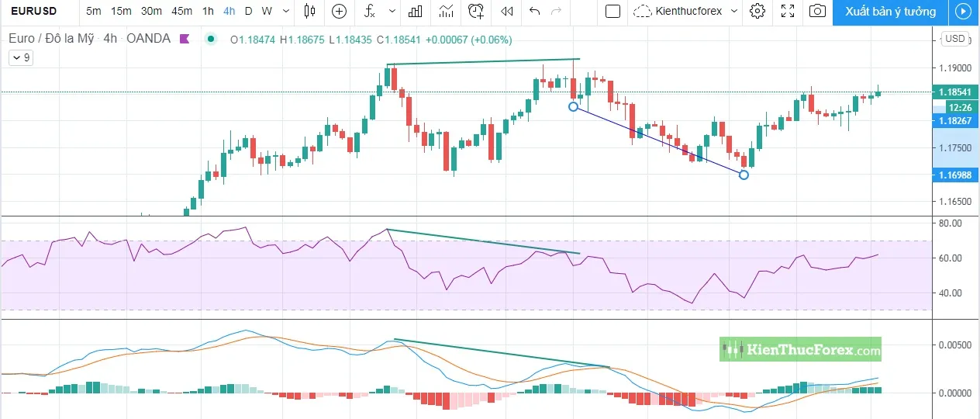Open the indicators fx menu
The image size is (980, 419).
point(371,11)
